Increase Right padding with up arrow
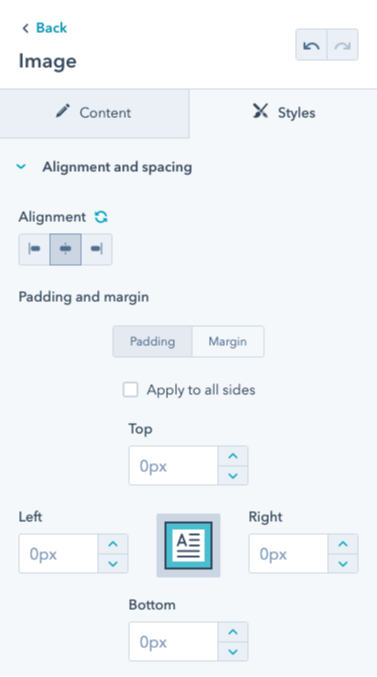377x677 pixels. tap(343, 544)
